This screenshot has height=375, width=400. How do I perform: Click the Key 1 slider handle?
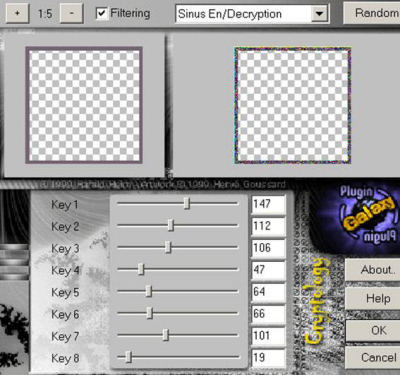(x=187, y=203)
